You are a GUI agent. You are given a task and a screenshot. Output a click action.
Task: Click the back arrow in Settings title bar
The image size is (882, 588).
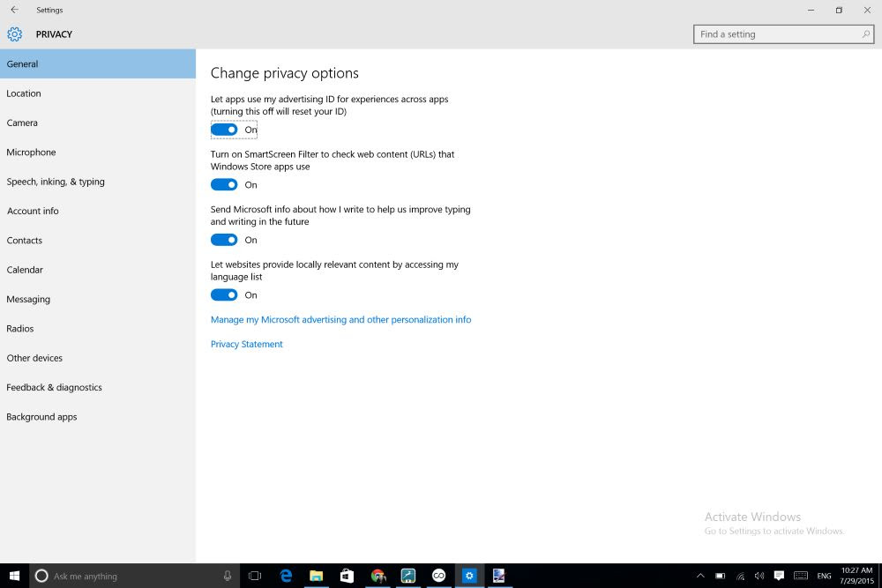(x=15, y=10)
